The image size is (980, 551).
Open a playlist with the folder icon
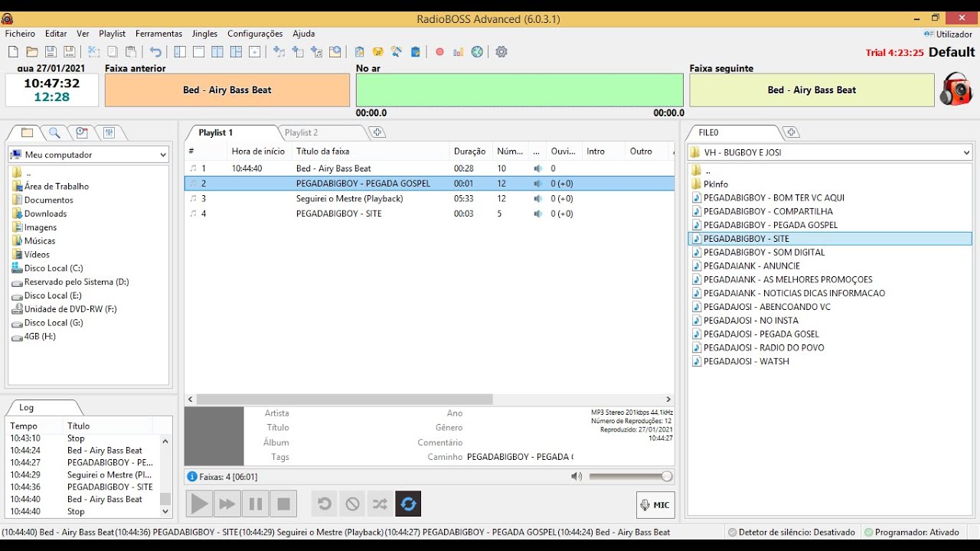click(x=32, y=52)
